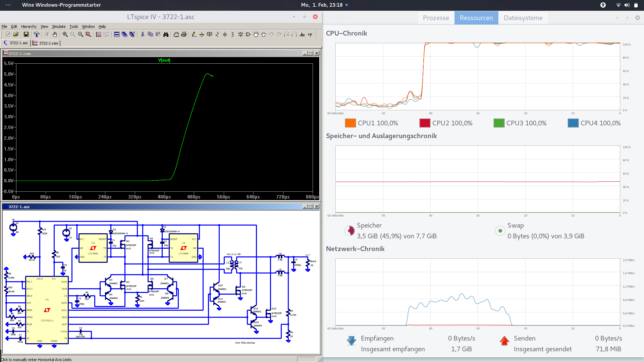Open the View menu

click(x=44, y=26)
